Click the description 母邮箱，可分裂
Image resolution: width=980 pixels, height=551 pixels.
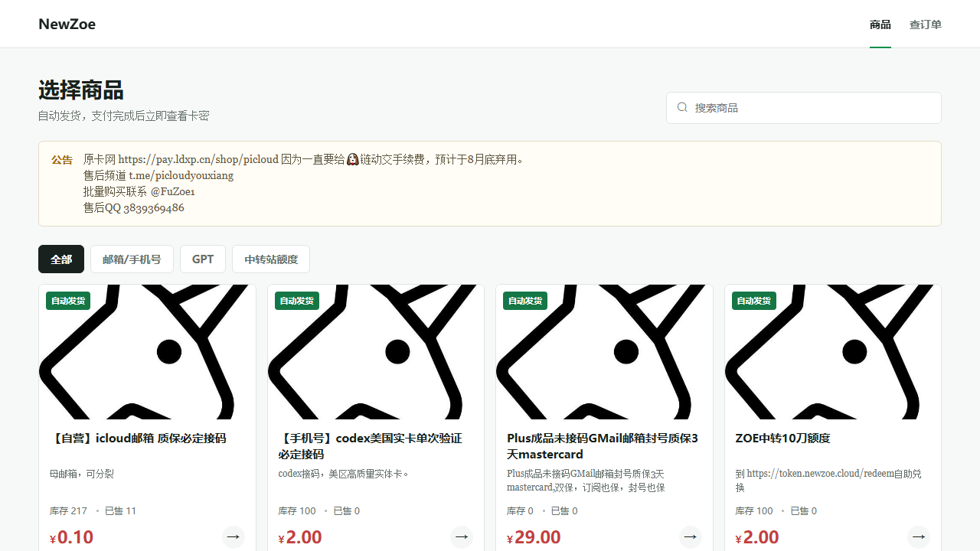click(82, 474)
